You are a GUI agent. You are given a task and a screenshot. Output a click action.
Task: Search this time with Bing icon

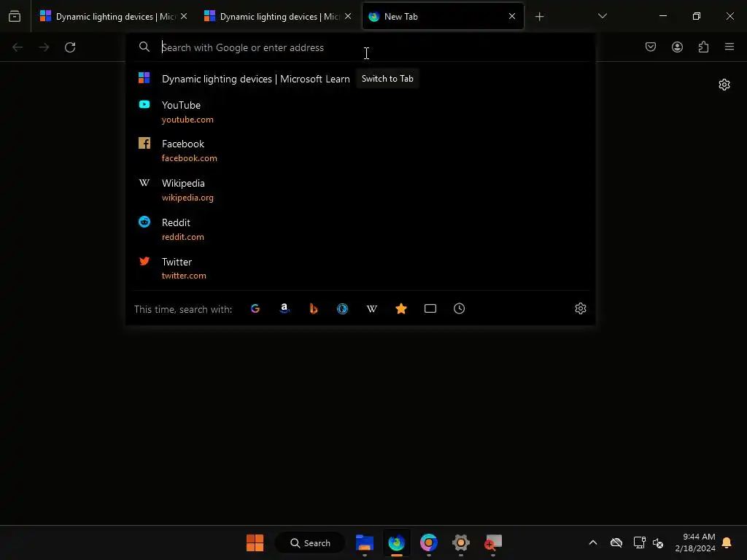(x=314, y=308)
